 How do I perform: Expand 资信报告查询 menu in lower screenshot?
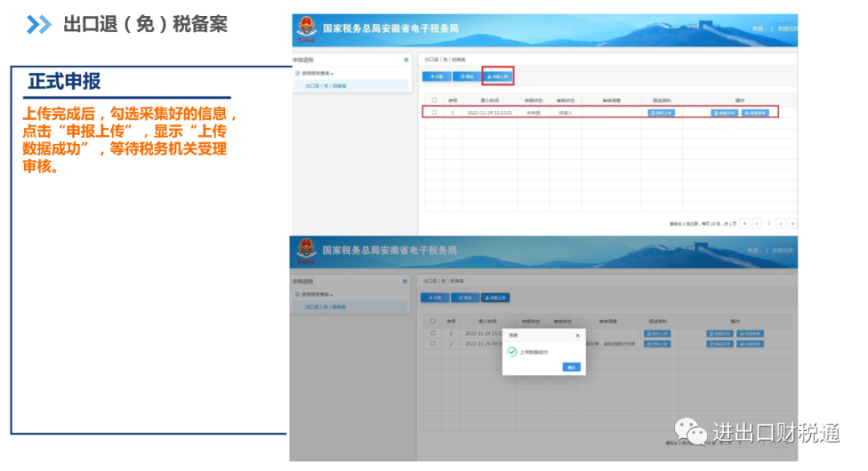coord(314,294)
